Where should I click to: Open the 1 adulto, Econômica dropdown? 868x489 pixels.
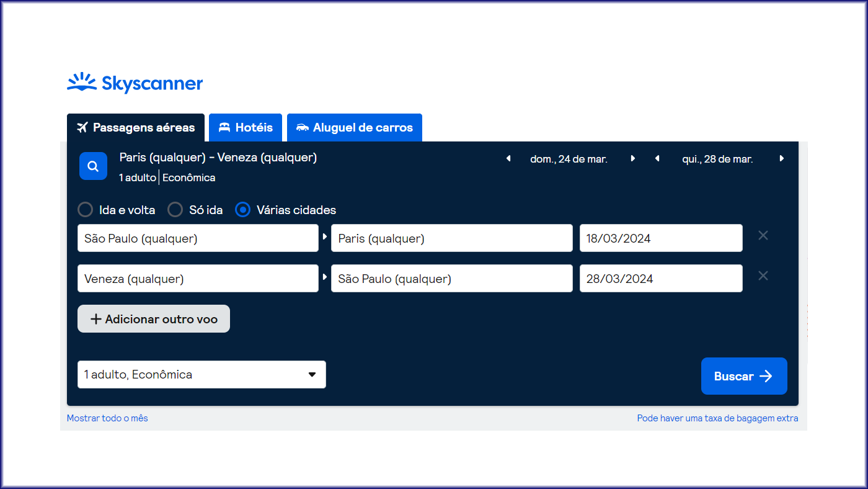coord(201,375)
